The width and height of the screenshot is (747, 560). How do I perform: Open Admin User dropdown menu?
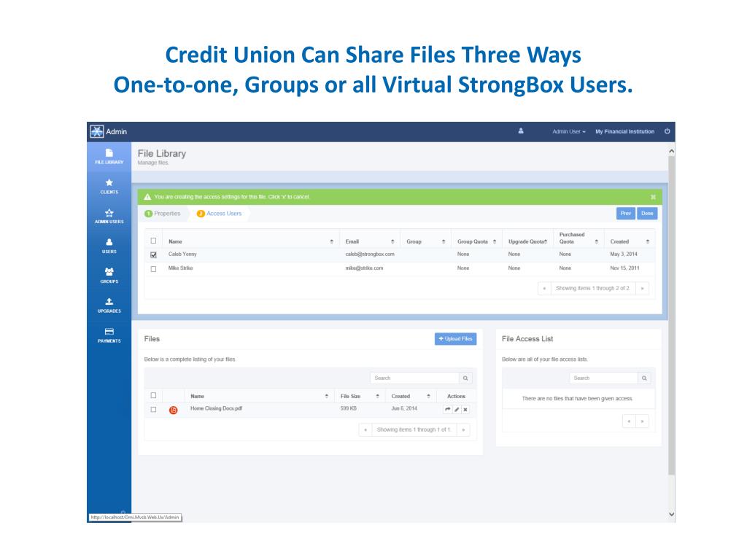(569, 131)
